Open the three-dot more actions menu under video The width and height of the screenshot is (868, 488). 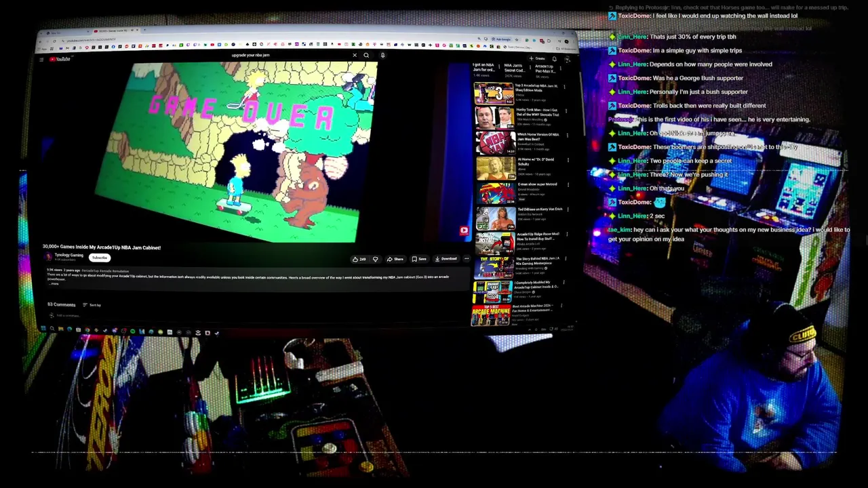pos(467,259)
